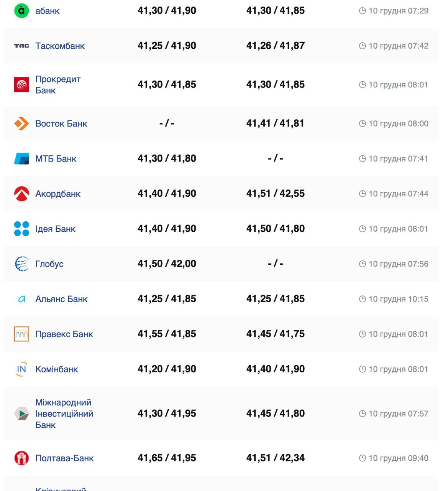The width and height of the screenshot is (448, 491).
Task: Click the orange Vostok Bank arrow logo
Action: [21, 124]
